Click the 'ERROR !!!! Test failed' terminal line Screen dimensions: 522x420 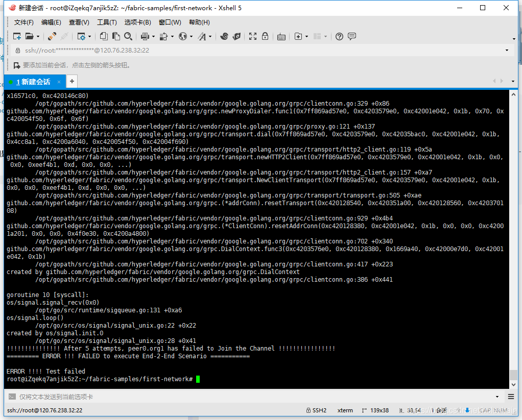point(46,372)
